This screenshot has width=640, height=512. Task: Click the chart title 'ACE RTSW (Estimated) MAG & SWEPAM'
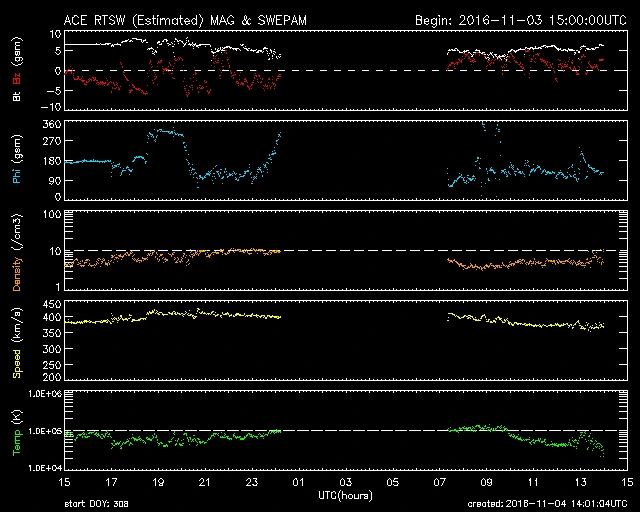point(185,20)
